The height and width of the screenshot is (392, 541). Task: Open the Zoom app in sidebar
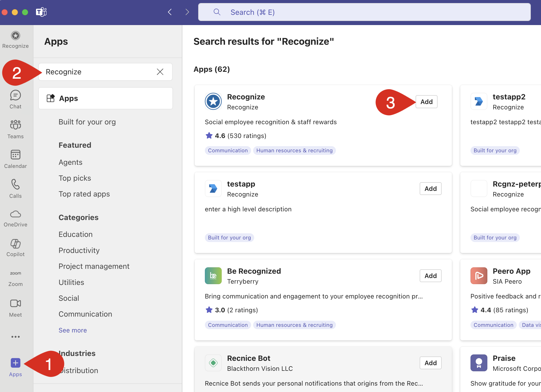15,279
